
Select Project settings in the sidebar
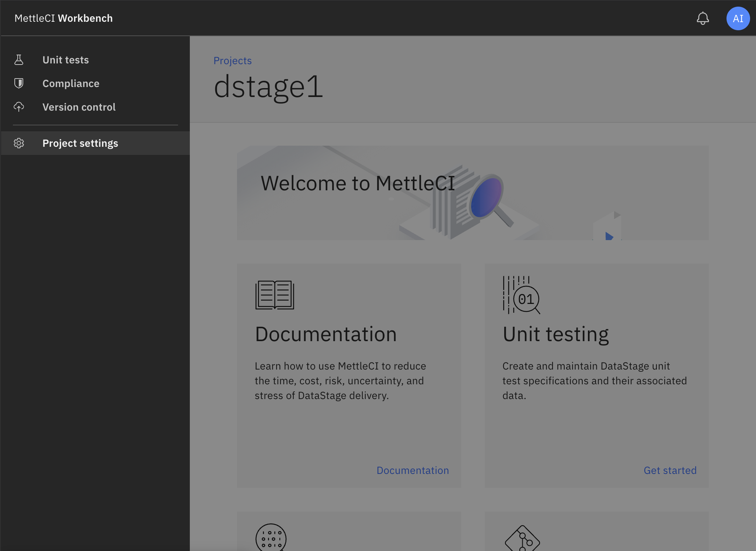click(80, 143)
